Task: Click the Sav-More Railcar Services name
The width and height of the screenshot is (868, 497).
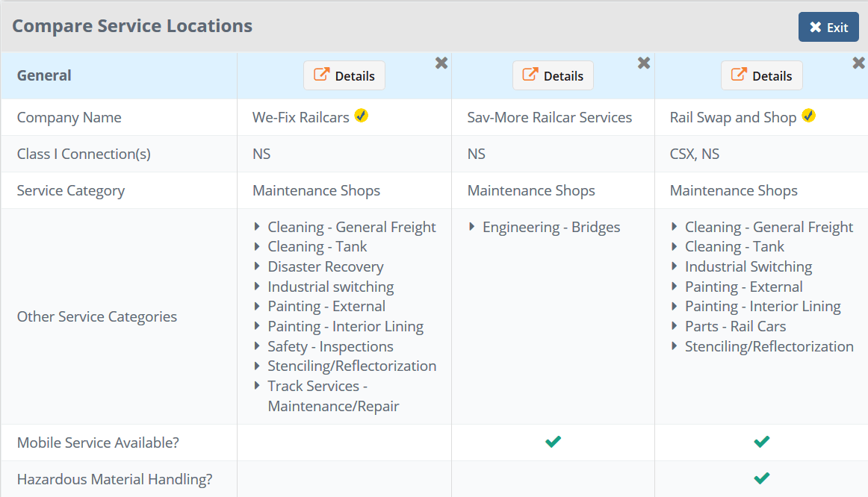Action: (x=549, y=117)
